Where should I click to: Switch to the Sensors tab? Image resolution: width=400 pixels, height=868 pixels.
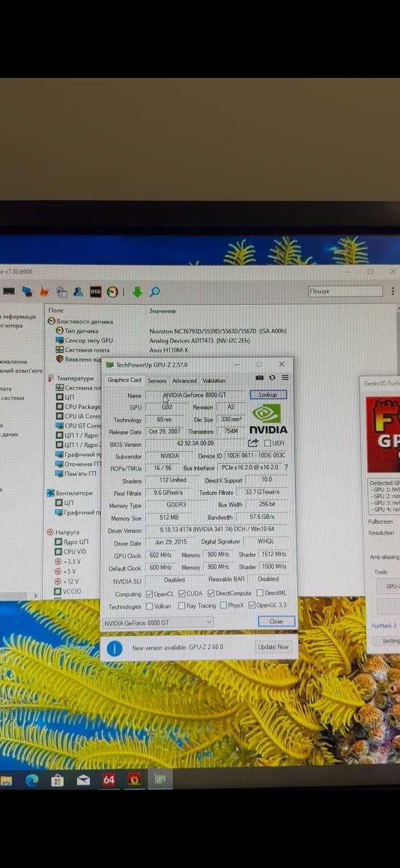coord(157,381)
